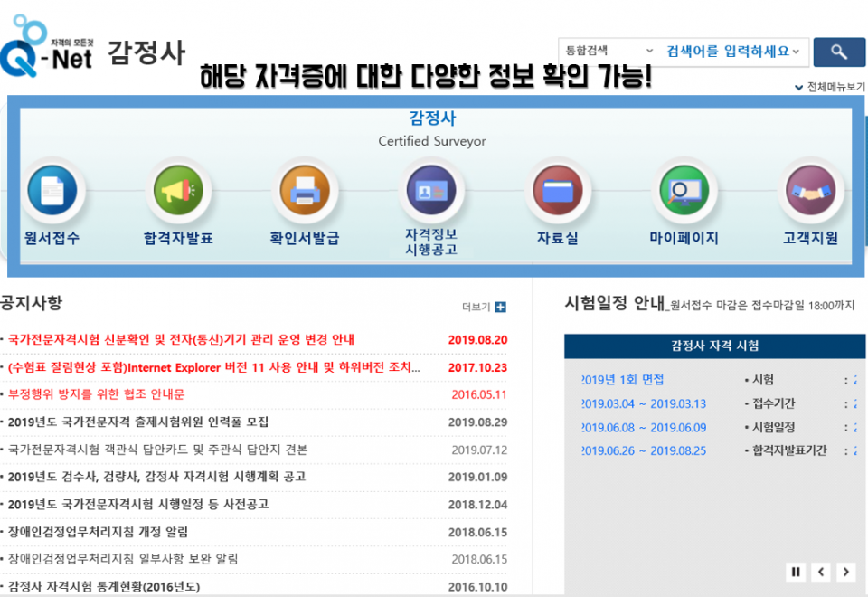Select the 확인서발급 printer icon
868x597 pixels.
[305, 191]
